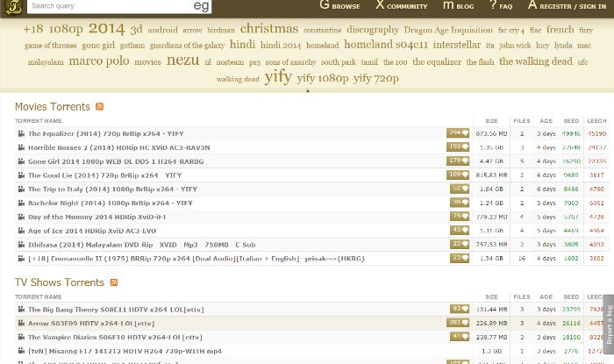Open comments for The Big Bang Theory
Screen dimensions: 614x364
460,309
